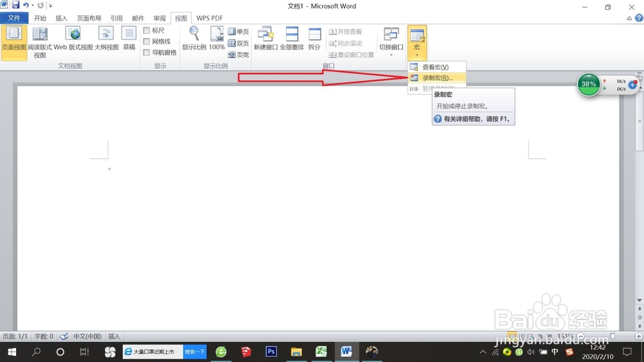Enable the 标尺 ruler checkbox
This screenshot has height=362, width=644.
pyautogui.click(x=147, y=30)
